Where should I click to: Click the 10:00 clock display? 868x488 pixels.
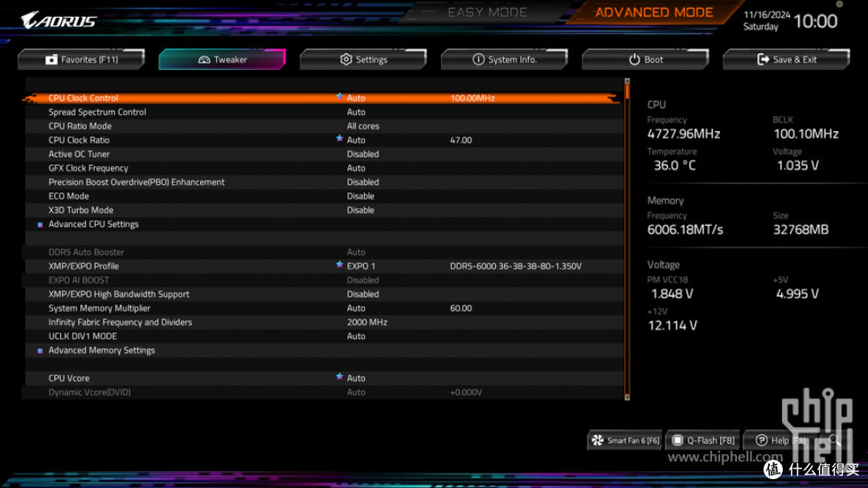tap(816, 22)
